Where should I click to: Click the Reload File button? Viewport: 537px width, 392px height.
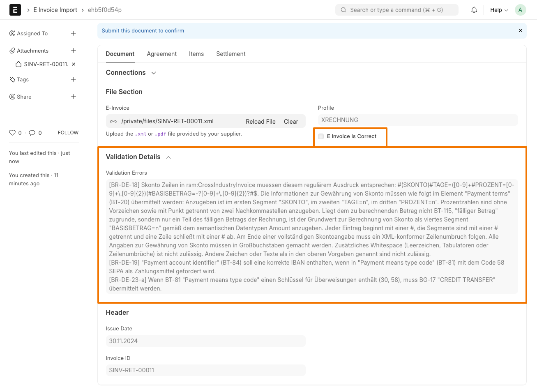coord(260,122)
